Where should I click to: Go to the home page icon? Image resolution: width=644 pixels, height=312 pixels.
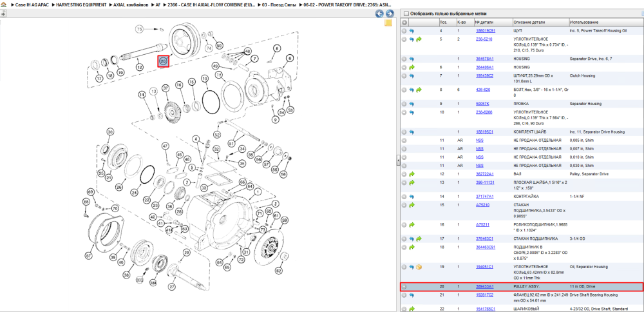click(x=4, y=4)
